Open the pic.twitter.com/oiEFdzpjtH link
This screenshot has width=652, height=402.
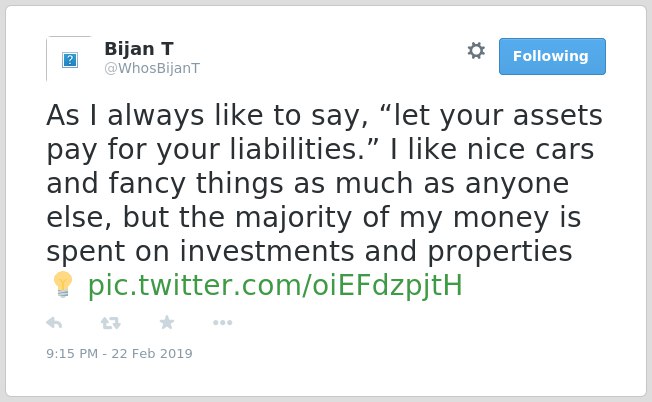pos(275,285)
